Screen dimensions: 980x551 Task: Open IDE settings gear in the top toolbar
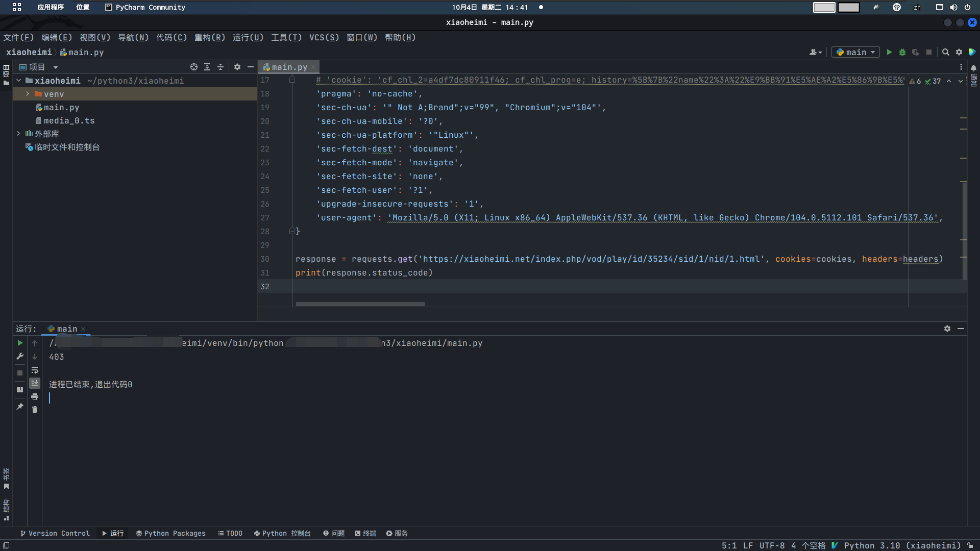click(x=959, y=52)
